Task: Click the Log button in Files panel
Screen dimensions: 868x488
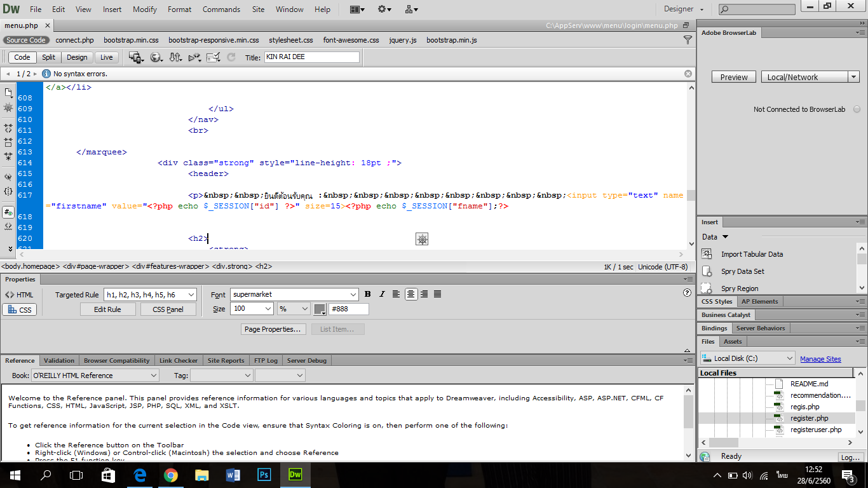Action: pyautogui.click(x=850, y=457)
